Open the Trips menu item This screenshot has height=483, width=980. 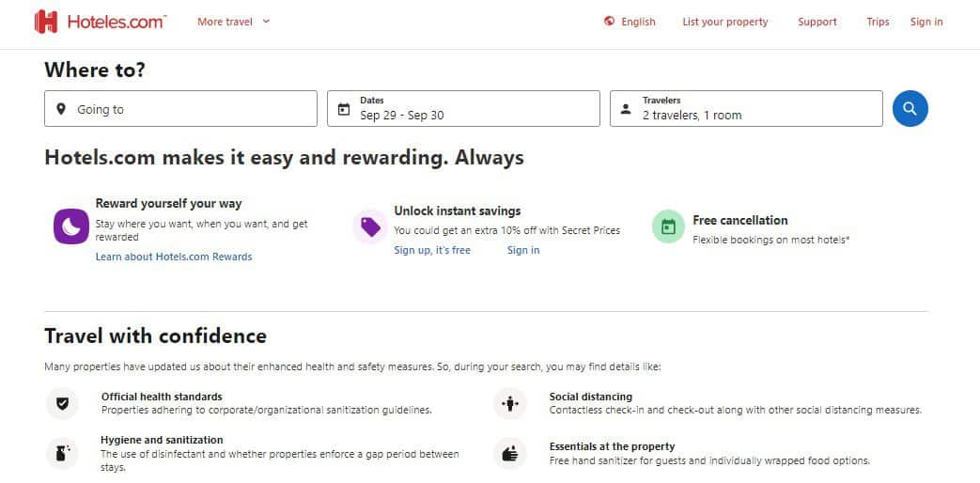coord(878,22)
